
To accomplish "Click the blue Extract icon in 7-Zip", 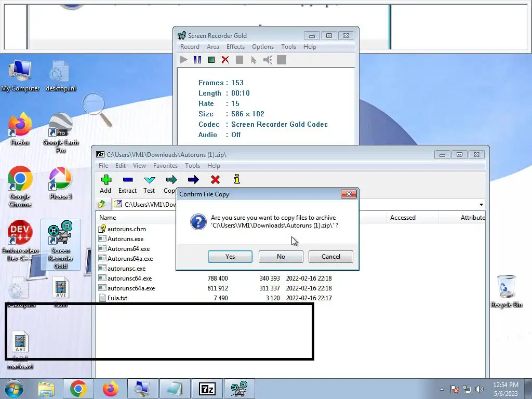I will pyautogui.click(x=128, y=180).
